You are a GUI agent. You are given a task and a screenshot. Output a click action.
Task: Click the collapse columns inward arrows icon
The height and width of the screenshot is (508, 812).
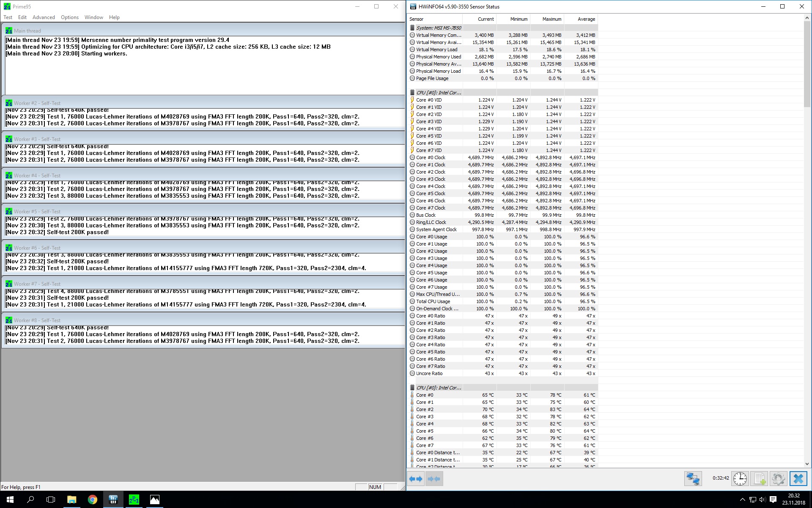(434, 479)
